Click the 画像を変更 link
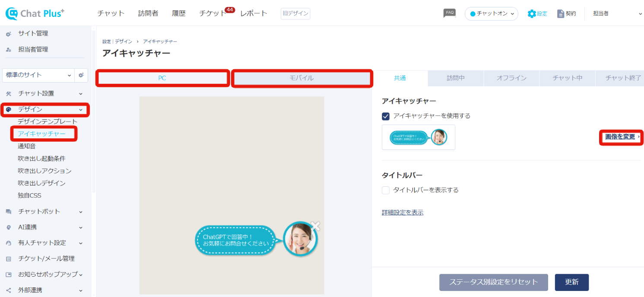 click(620, 137)
